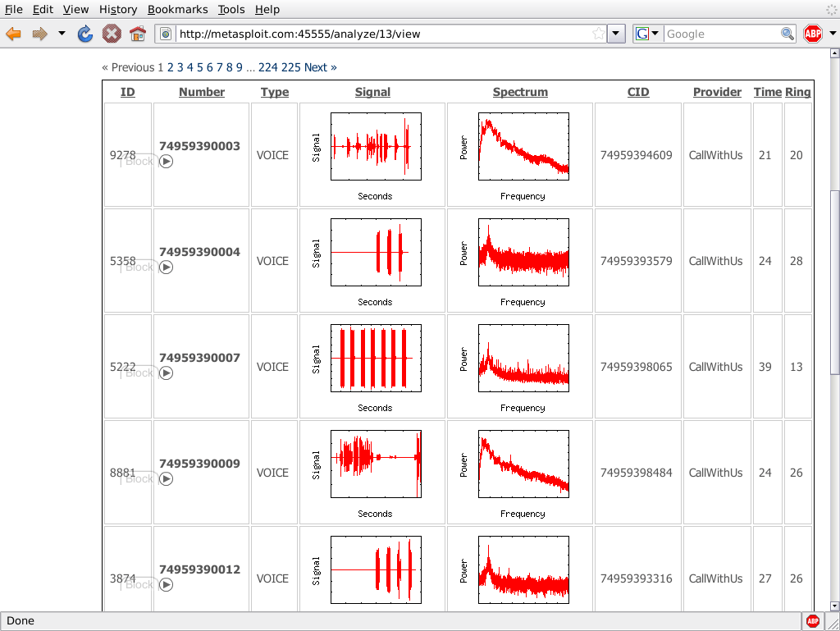Viewport: 840px width, 631px height.
Task: Bookmark page using the star icon
Action: (x=598, y=34)
